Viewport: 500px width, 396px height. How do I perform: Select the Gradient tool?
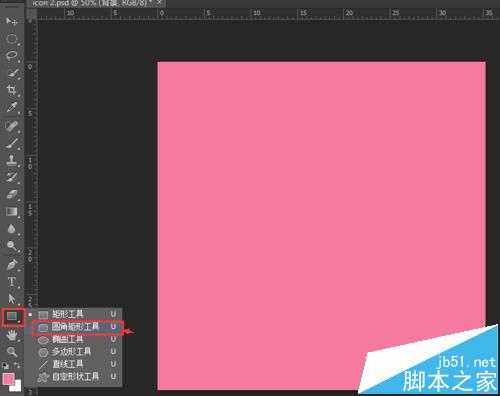[x=12, y=212]
